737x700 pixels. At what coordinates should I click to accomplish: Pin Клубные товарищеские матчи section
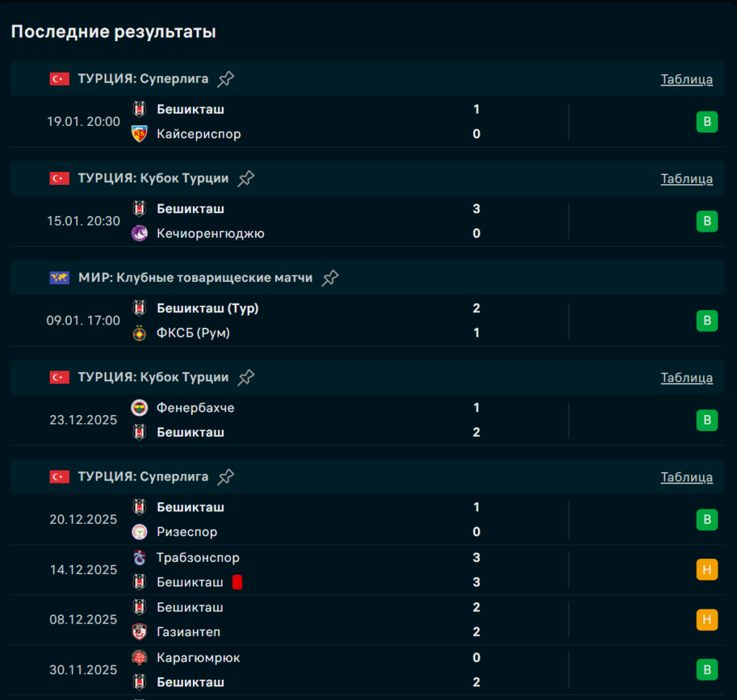click(330, 278)
